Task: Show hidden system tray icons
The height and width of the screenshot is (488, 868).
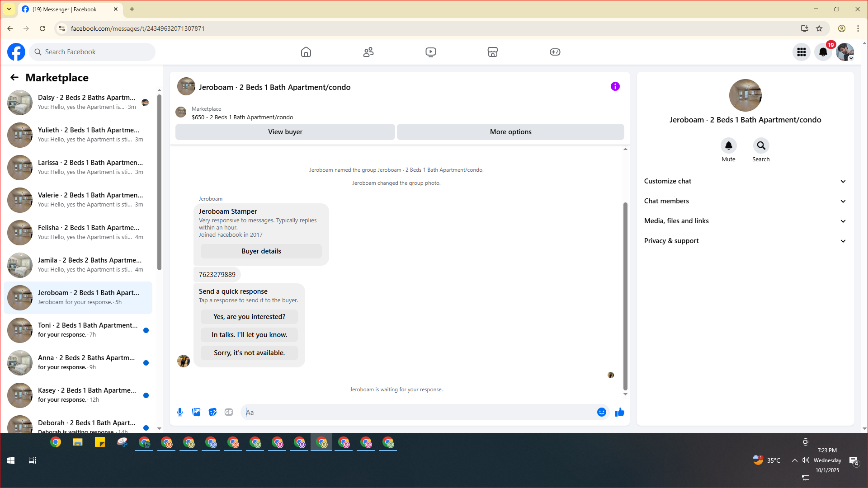Action: (x=794, y=460)
